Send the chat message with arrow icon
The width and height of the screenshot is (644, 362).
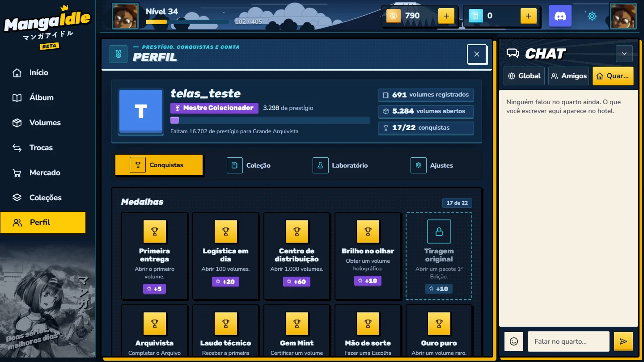(623, 341)
